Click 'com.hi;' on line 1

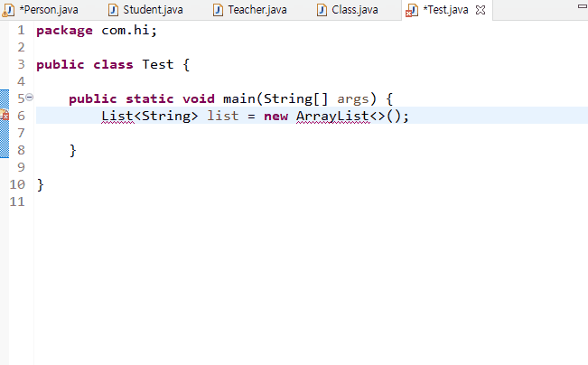(x=129, y=30)
